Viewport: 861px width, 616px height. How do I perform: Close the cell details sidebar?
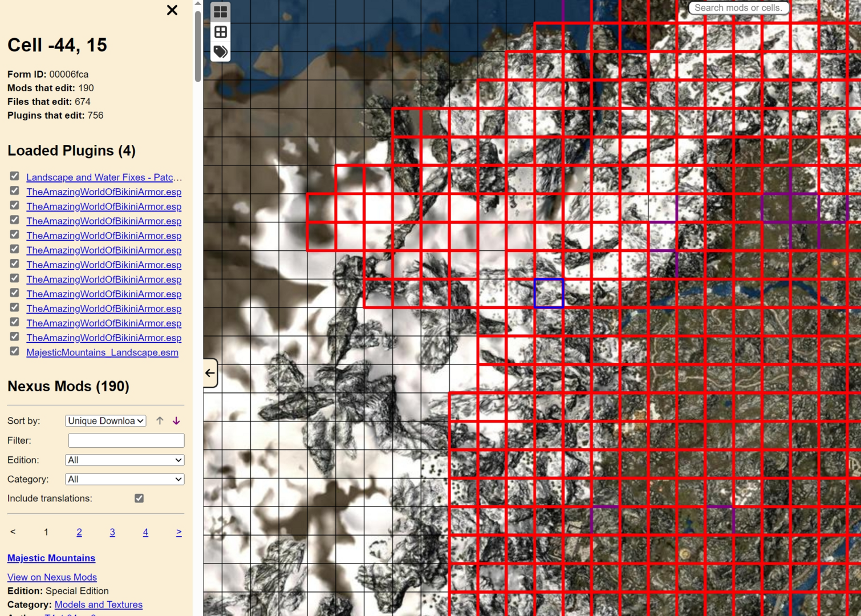tap(172, 10)
